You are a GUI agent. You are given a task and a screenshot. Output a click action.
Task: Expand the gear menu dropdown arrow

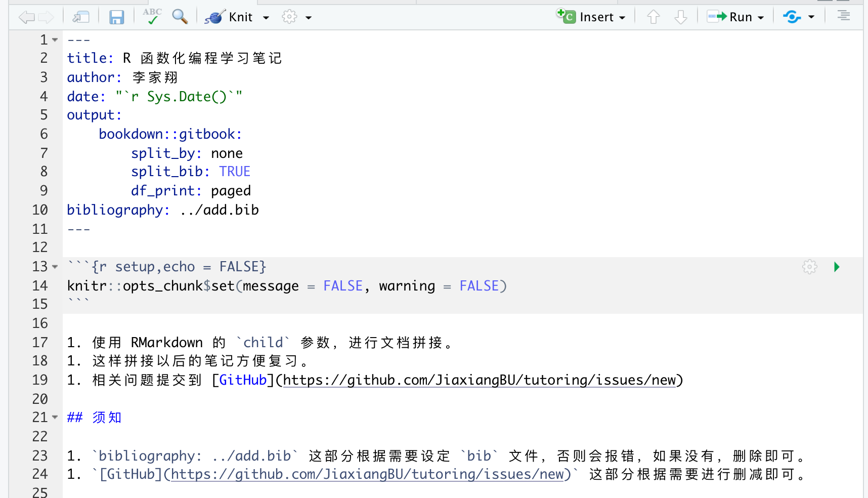pos(309,18)
